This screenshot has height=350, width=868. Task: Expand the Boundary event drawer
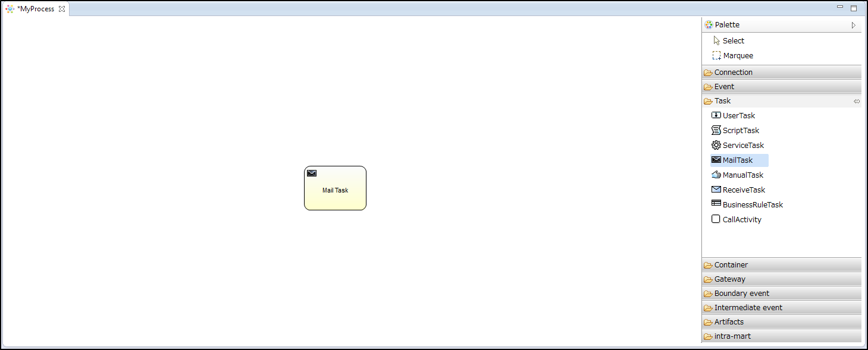[782, 293]
